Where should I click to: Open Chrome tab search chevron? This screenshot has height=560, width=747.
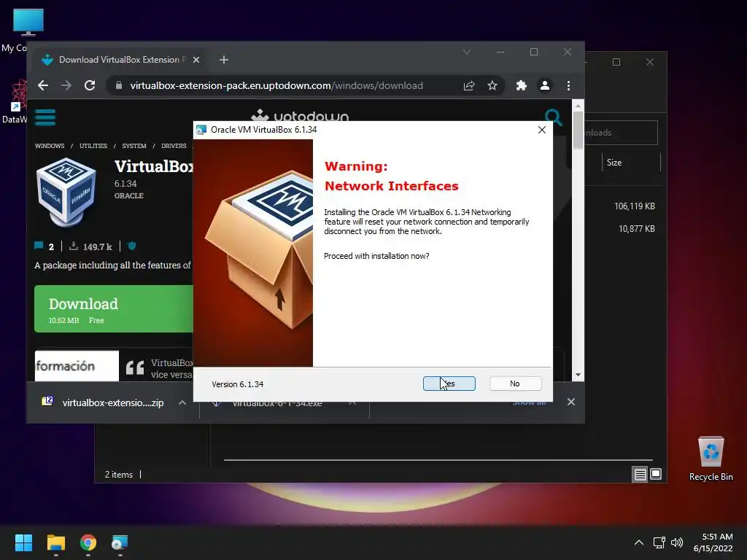pos(467,52)
